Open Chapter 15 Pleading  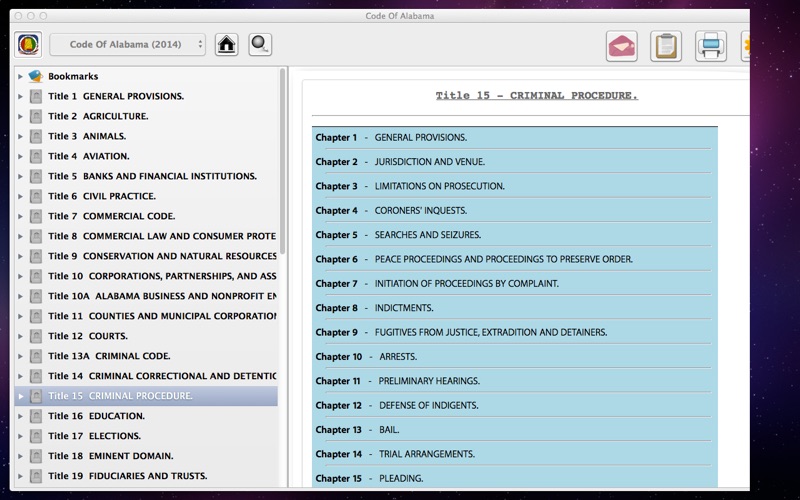tap(369, 479)
